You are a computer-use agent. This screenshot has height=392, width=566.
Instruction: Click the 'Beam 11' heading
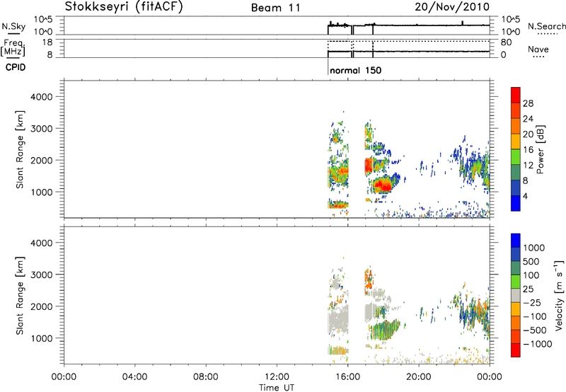[276, 8]
